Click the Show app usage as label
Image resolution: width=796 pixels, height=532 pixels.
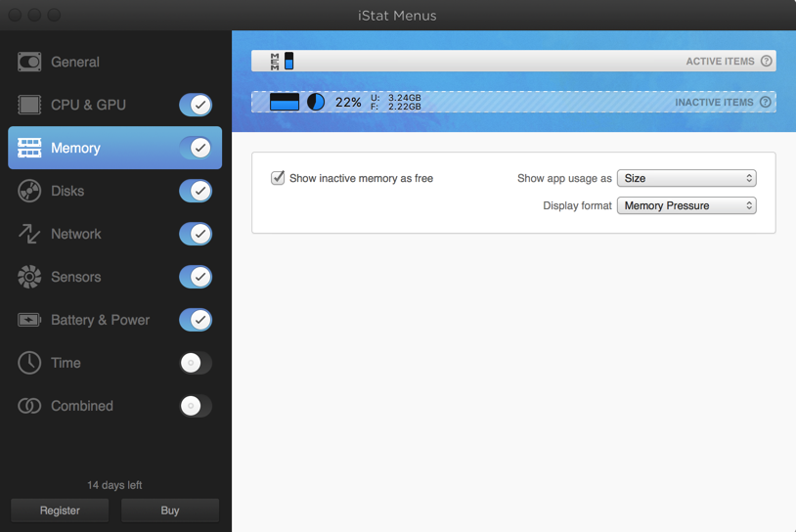tap(564, 178)
